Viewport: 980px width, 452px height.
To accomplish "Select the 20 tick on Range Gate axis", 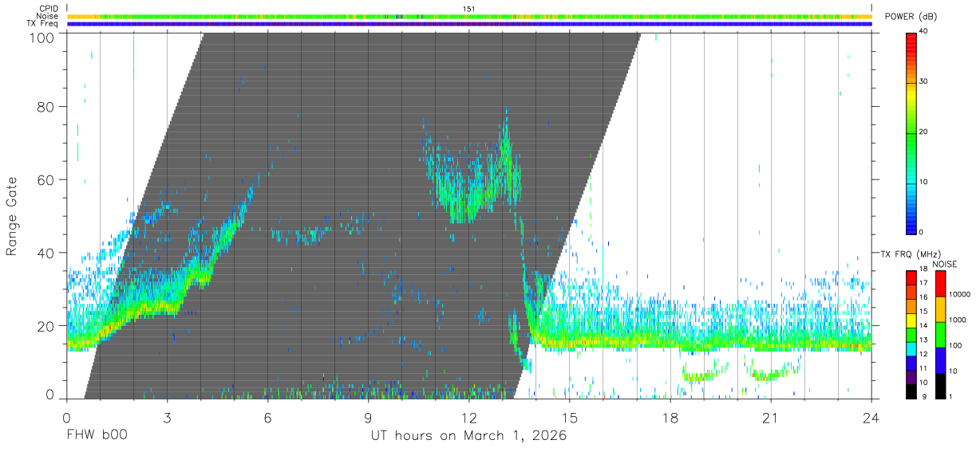I will pos(46,326).
